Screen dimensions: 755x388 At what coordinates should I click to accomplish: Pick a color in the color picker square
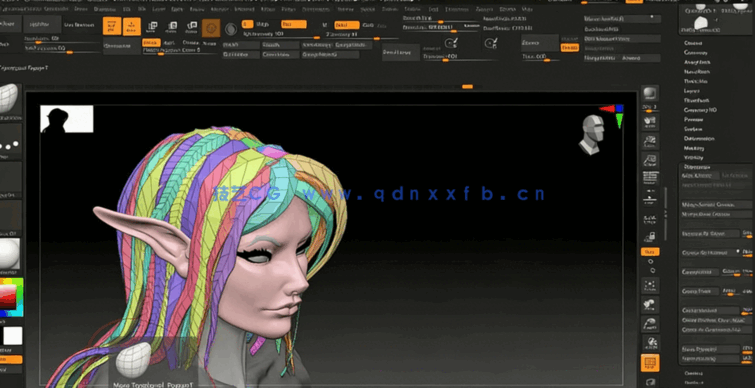11,297
